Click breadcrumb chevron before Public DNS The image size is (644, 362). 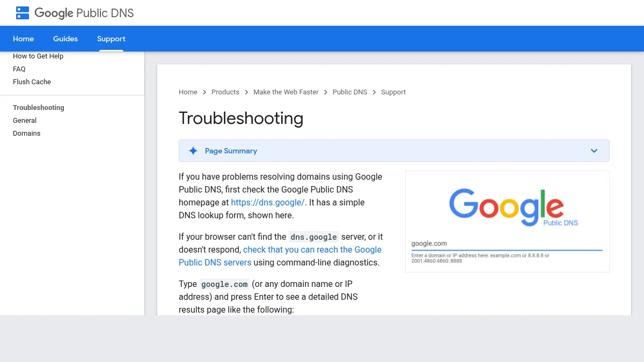(x=326, y=92)
